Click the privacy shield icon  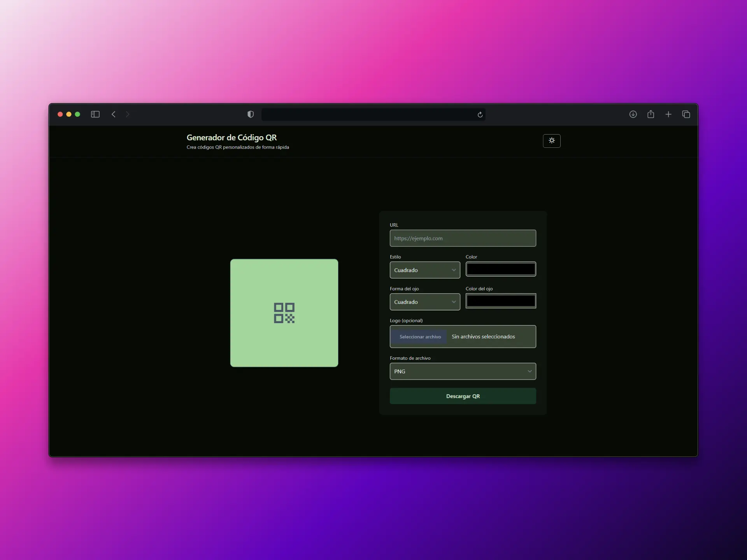pos(251,114)
